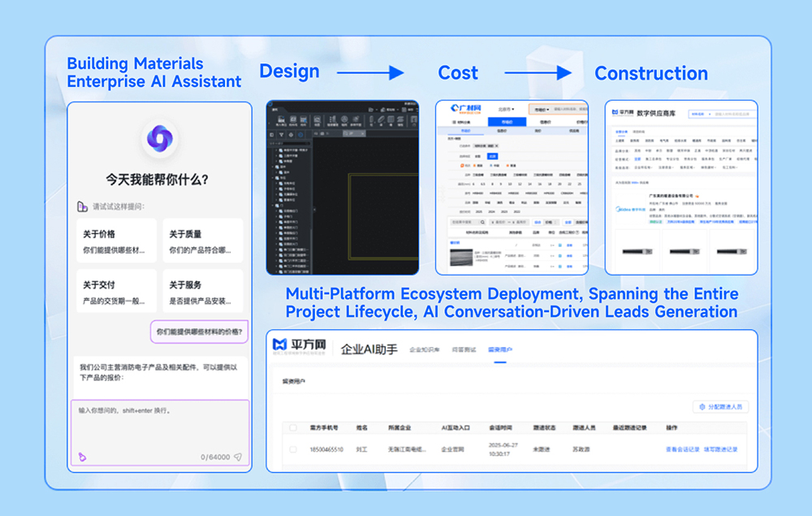Click the purple rocket icon in chat box
812x516 pixels.
82,457
